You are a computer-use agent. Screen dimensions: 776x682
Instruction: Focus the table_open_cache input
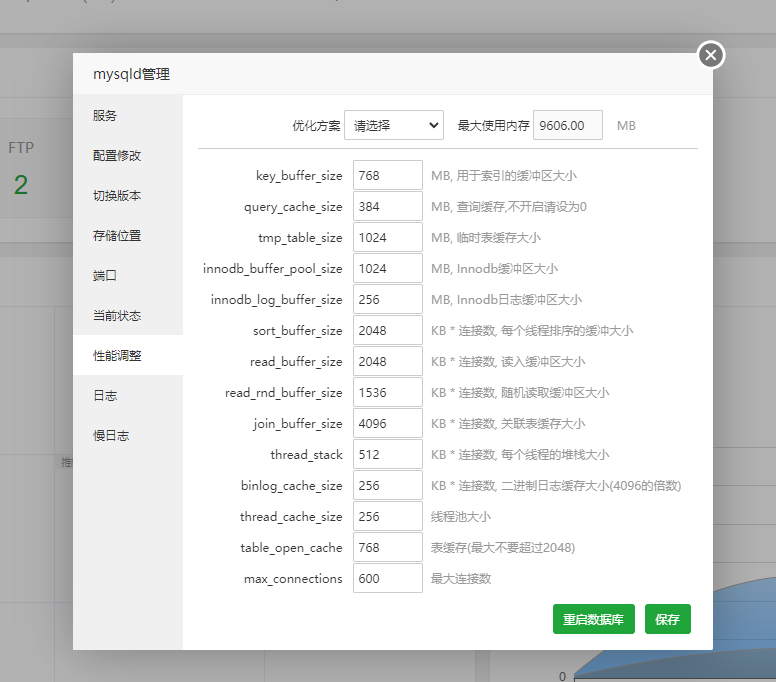coord(387,548)
